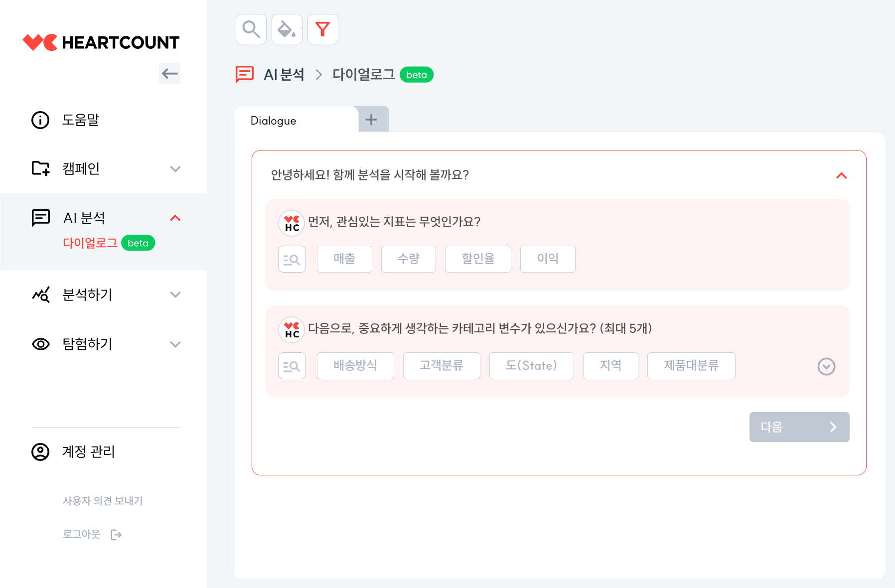Click the search magnifier toolbar icon
The height and width of the screenshot is (588, 895).
coord(251,29)
